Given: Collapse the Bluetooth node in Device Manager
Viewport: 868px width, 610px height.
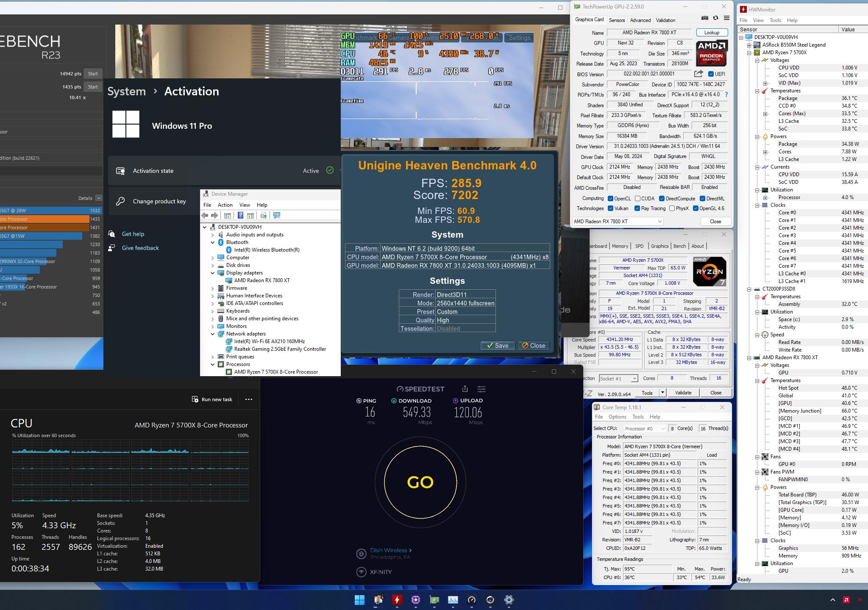Looking at the screenshot, I should (213, 242).
